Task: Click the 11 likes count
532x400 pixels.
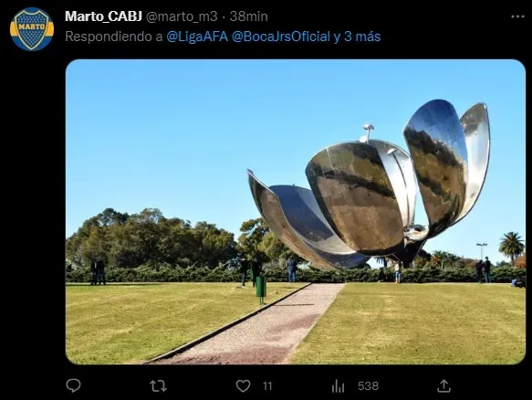Action: (x=267, y=386)
